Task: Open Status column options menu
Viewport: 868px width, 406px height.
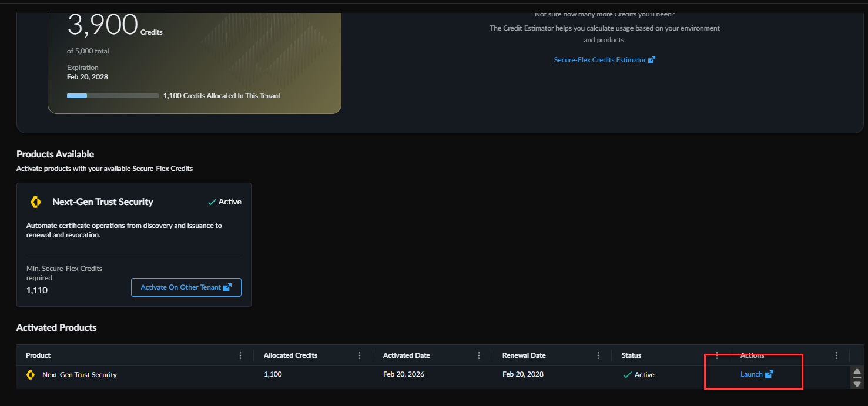Action: 717,355
